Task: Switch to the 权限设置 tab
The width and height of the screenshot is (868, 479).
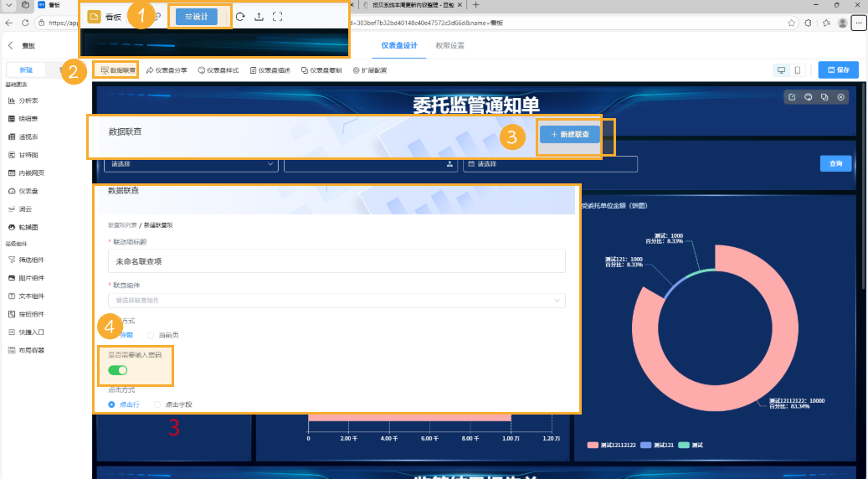Action: (450, 46)
